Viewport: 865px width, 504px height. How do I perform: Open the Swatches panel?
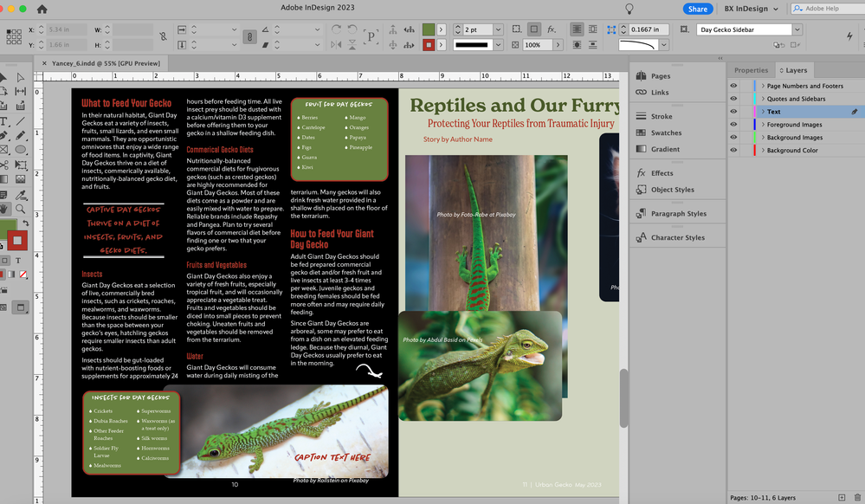click(666, 132)
